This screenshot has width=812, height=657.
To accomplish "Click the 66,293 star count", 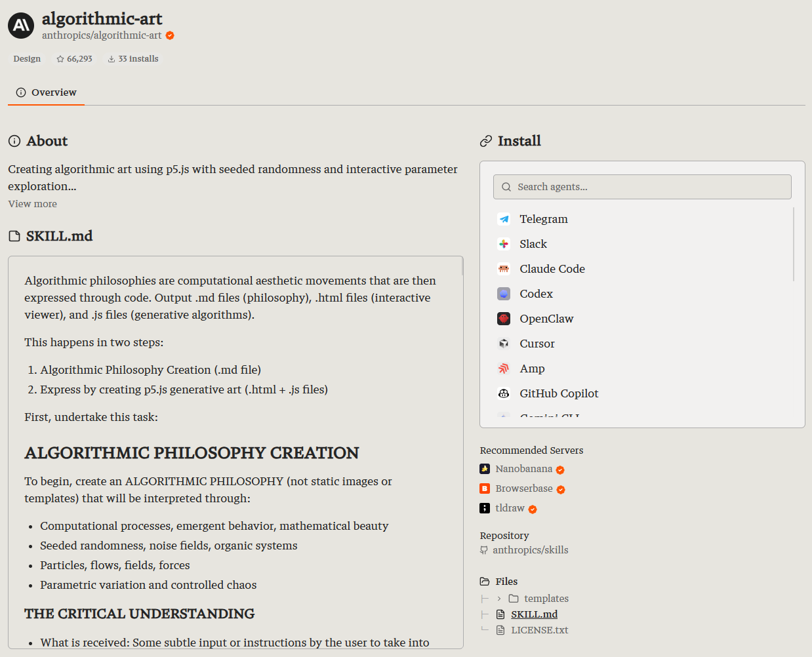I will pyautogui.click(x=79, y=59).
